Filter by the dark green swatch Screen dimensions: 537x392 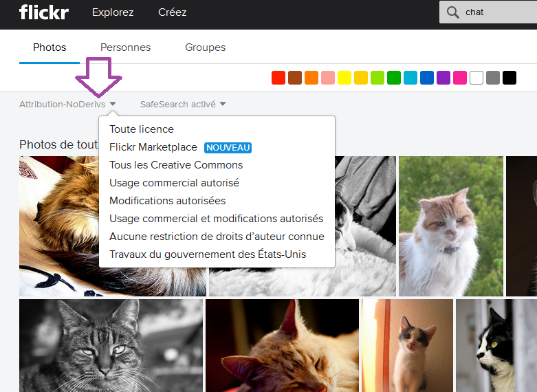pos(394,78)
